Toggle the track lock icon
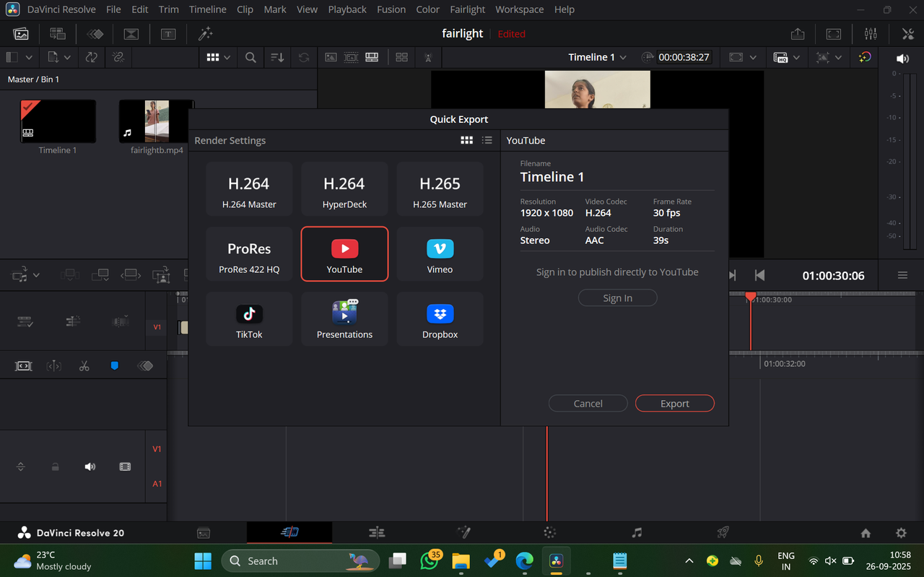Screen dimensions: 924x577 55,467
